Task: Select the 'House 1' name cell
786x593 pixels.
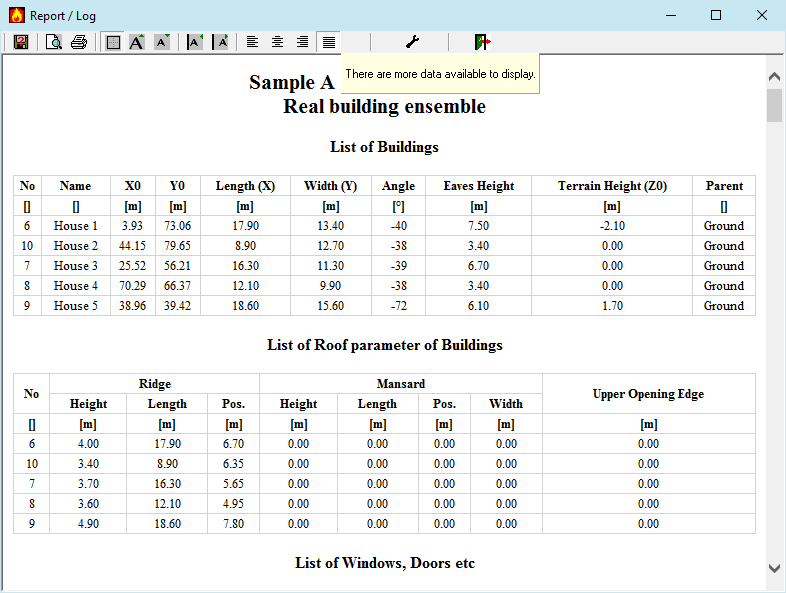Action: click(x=76, y=226)
